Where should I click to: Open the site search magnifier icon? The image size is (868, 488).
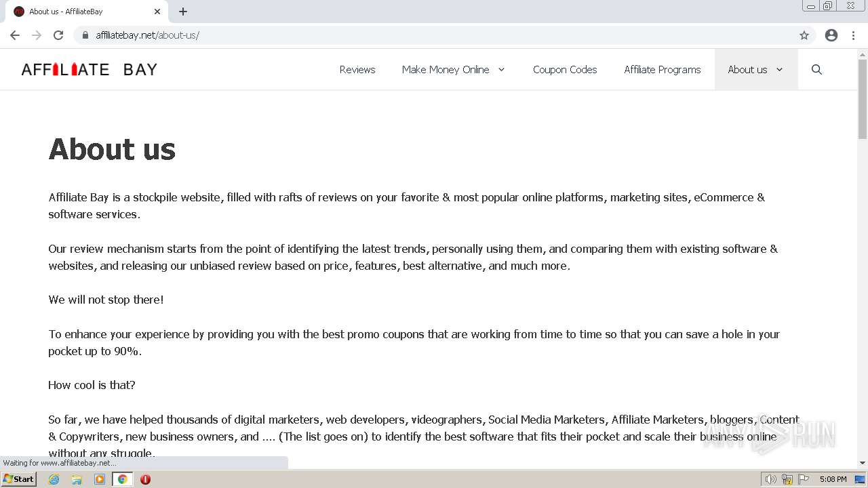click(816, 69)
